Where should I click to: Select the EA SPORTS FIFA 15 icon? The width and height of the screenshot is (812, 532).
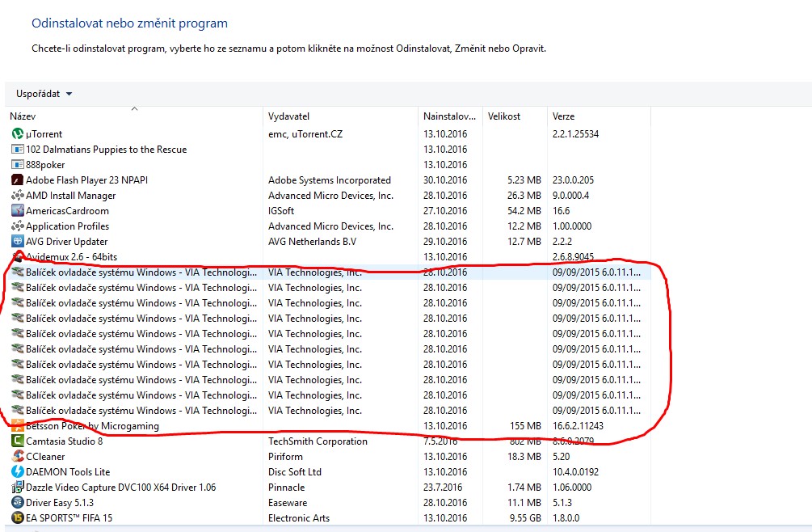pos(18,518)
